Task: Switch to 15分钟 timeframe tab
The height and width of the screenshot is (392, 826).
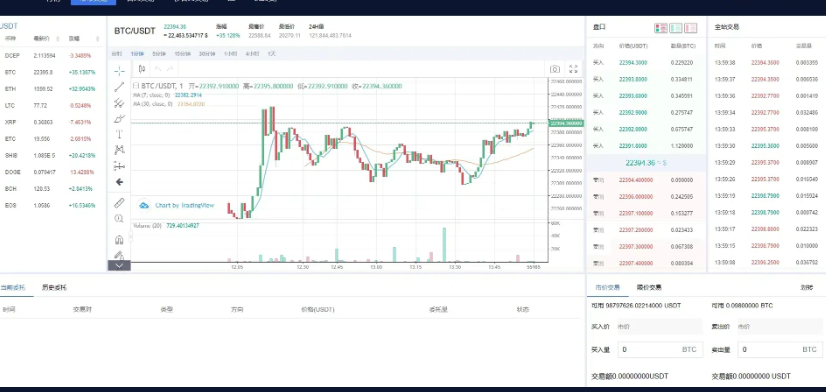Action: pyautogui.click(x=183, y=53)
